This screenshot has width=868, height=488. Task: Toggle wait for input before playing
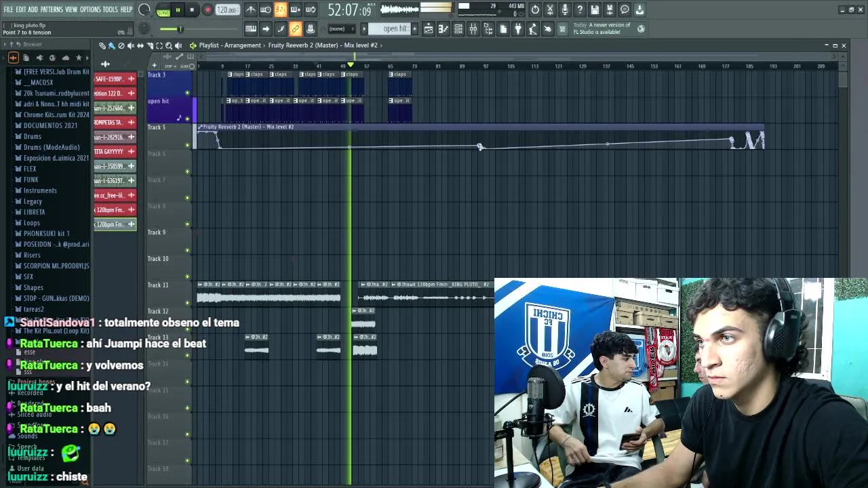click(x=266, y=9)
